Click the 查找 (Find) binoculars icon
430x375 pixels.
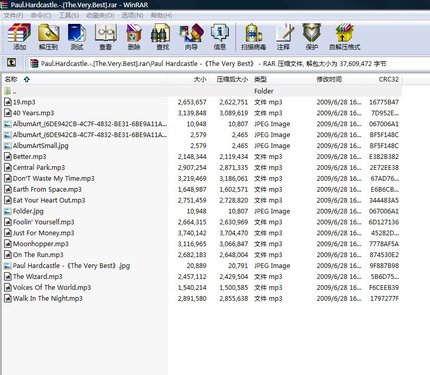click(162, 33)
